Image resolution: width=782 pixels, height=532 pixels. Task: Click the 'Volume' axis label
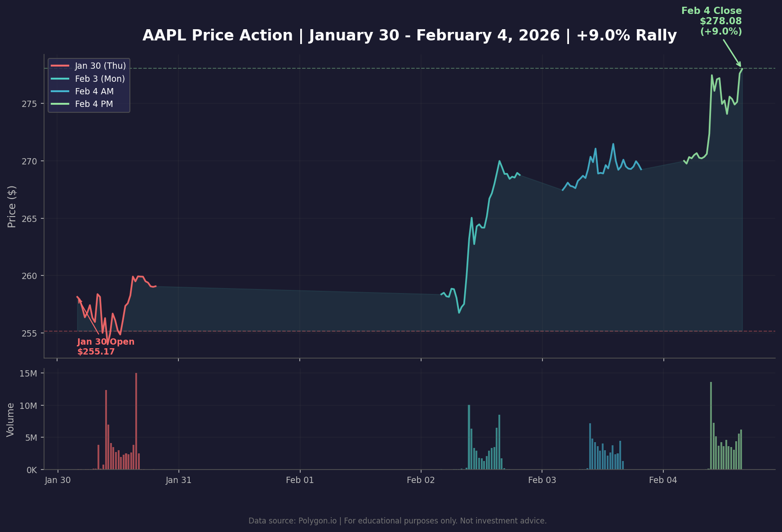pyautogui.click(x=11, y=420)
